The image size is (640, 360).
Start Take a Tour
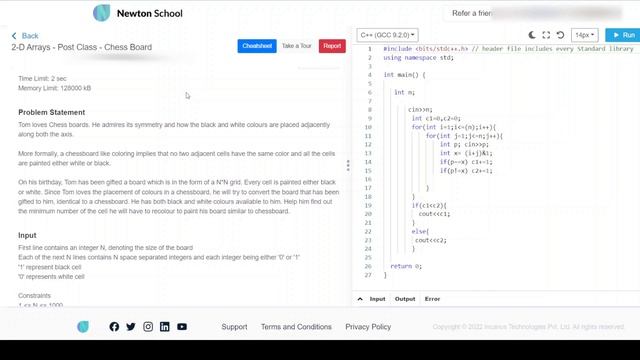click(x=297, y=46)
